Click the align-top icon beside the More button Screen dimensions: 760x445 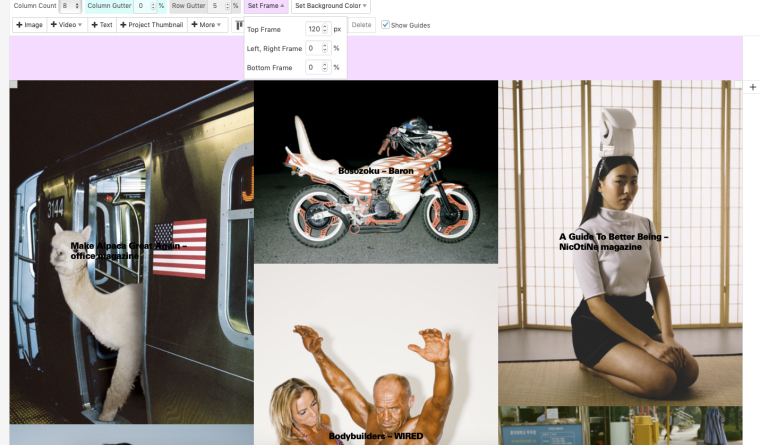point(237,25)
